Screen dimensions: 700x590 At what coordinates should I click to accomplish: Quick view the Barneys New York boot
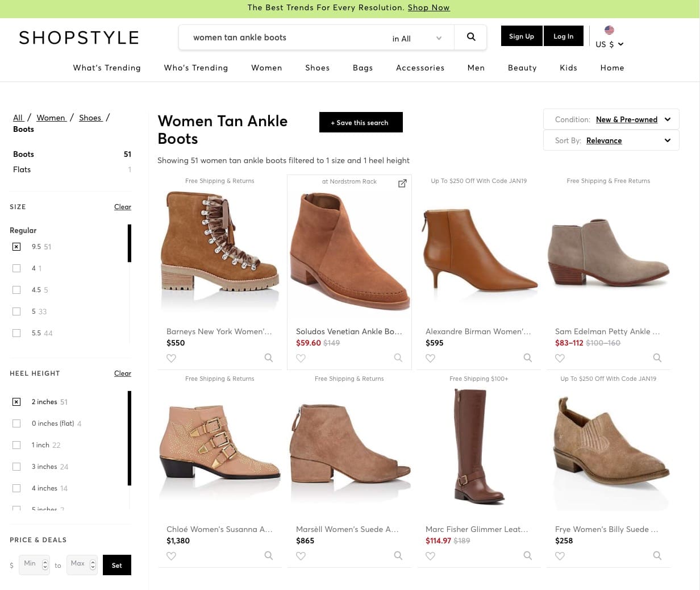point(269,358)
